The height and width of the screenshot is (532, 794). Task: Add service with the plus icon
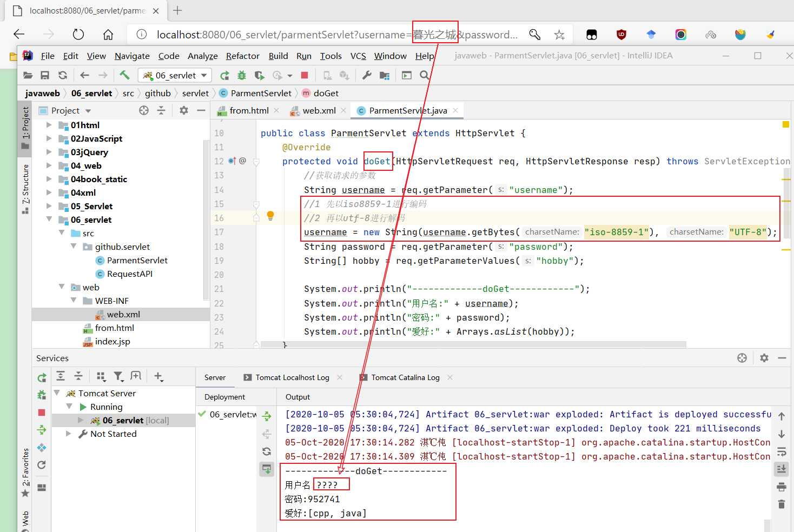click(x=158, y=376)
